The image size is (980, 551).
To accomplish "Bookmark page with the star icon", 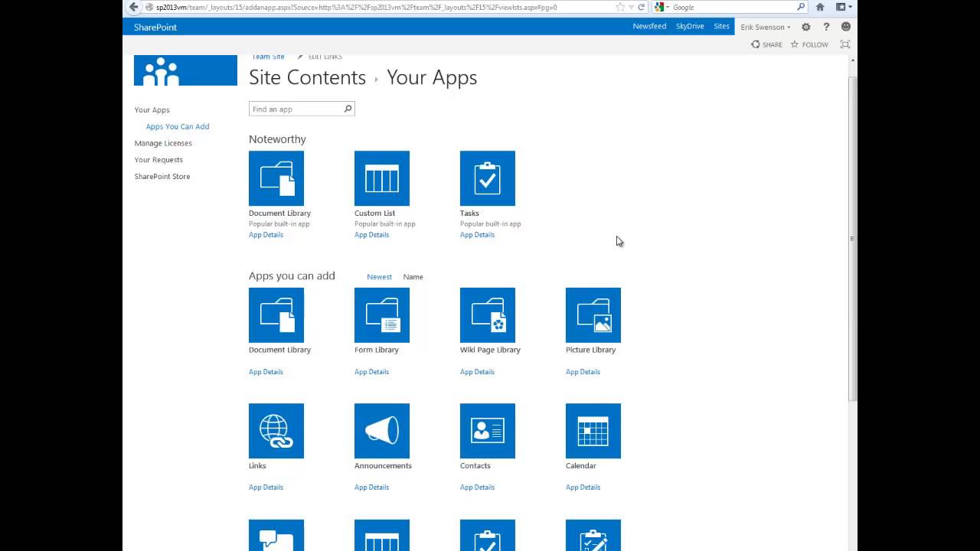I will point(620,7).
